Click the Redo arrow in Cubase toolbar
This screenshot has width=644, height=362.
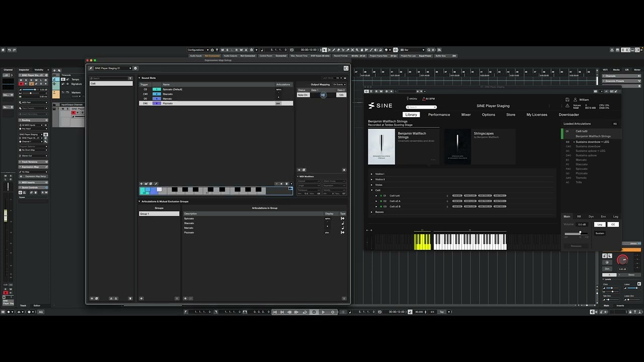tap(14, 50)
